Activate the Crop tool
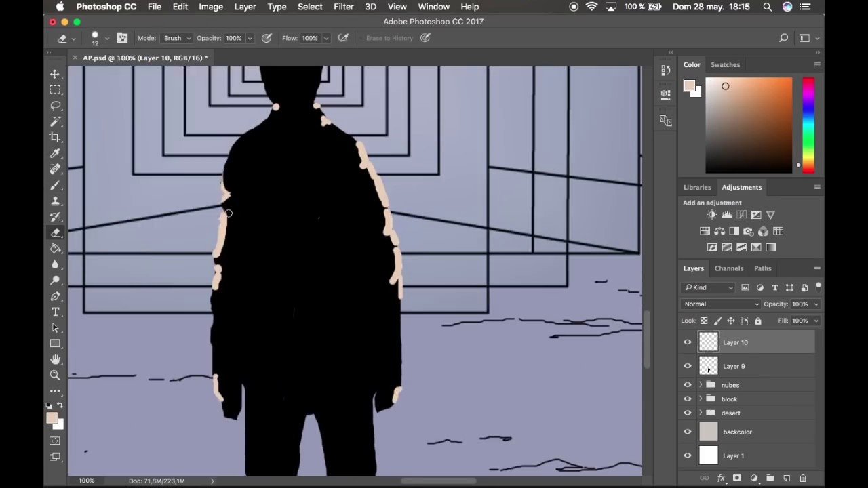 pos(55,137)
